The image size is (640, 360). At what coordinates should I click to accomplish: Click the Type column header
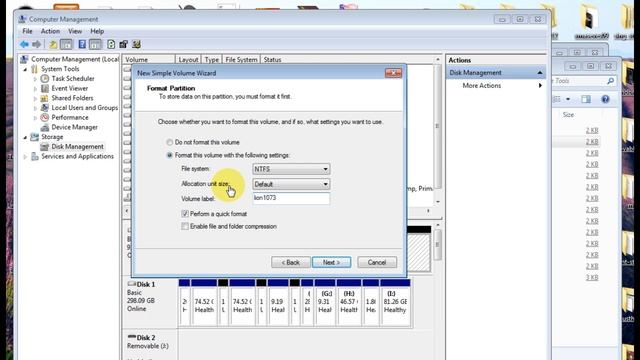(211, 60)
